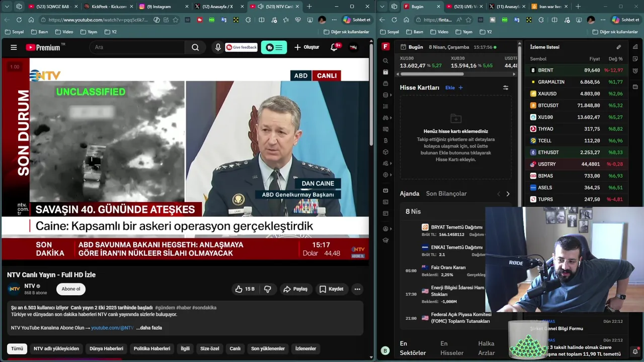Go to previous Ajanda page arrow
Screen dimensions: 644x362
(499, 194)
